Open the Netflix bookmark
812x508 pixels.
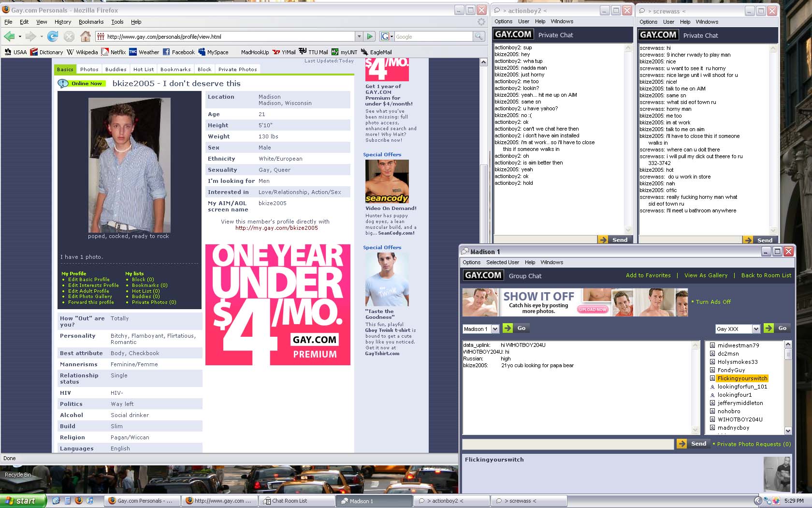(114, 52)
